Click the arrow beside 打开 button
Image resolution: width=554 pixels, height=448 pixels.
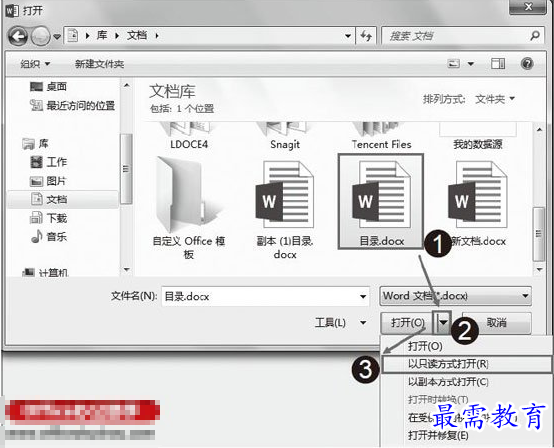coord(442,322)
